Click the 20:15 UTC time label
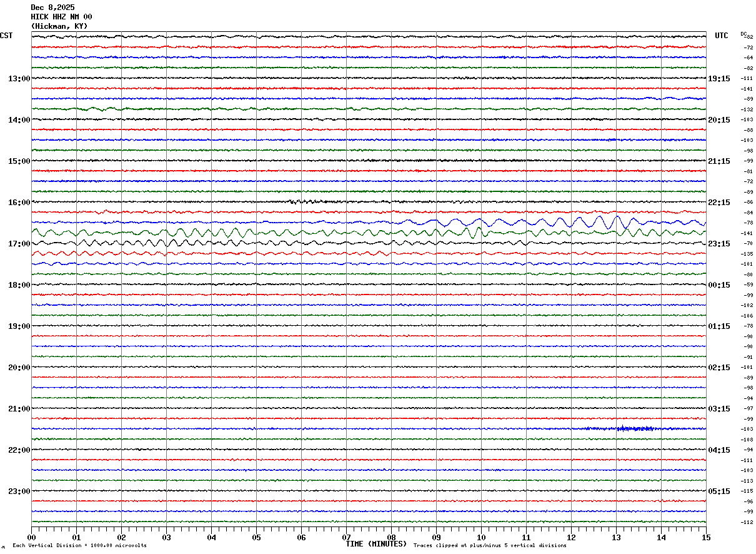756x554 pixels. (719, 120)
